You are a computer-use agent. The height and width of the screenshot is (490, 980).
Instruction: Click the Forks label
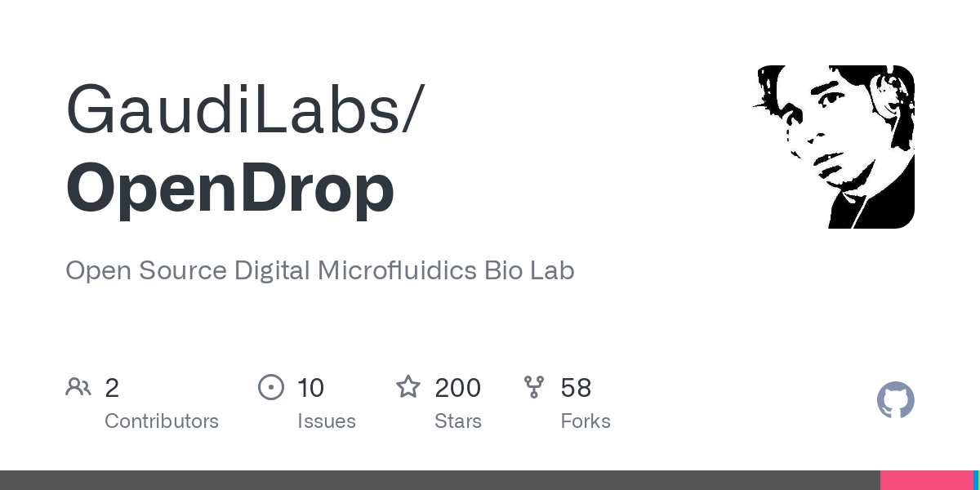tap(586, 421)
